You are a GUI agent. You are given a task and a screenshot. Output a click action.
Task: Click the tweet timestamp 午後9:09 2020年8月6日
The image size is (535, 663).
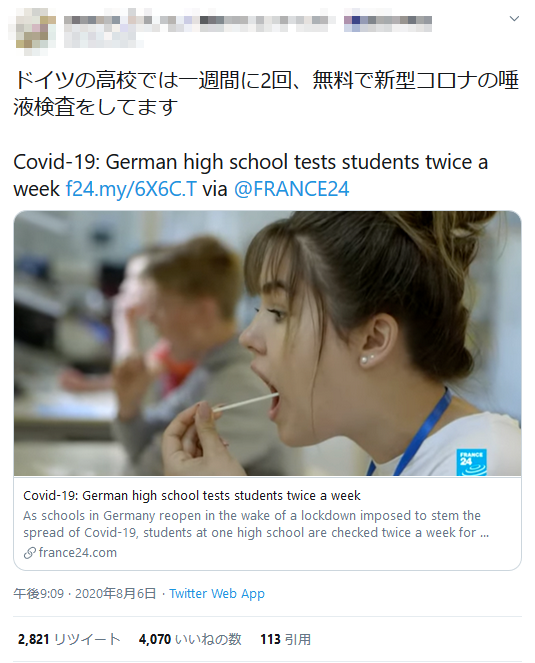(85, 594)
